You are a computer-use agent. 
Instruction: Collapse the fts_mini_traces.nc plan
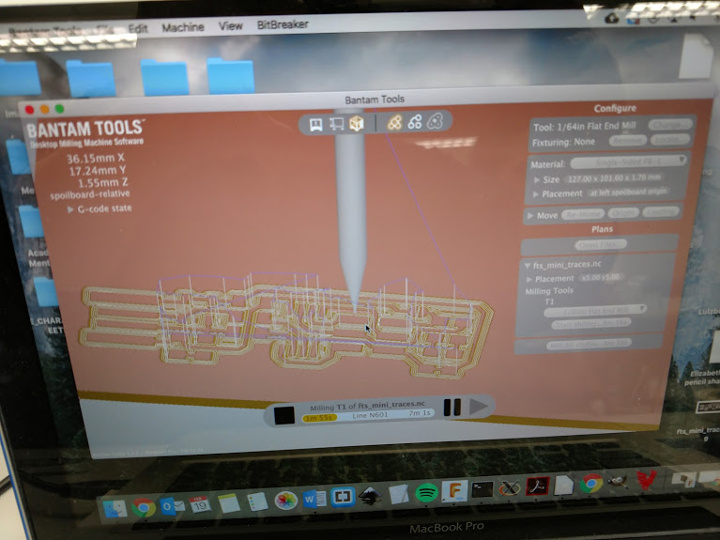click(x=527, y=266)
